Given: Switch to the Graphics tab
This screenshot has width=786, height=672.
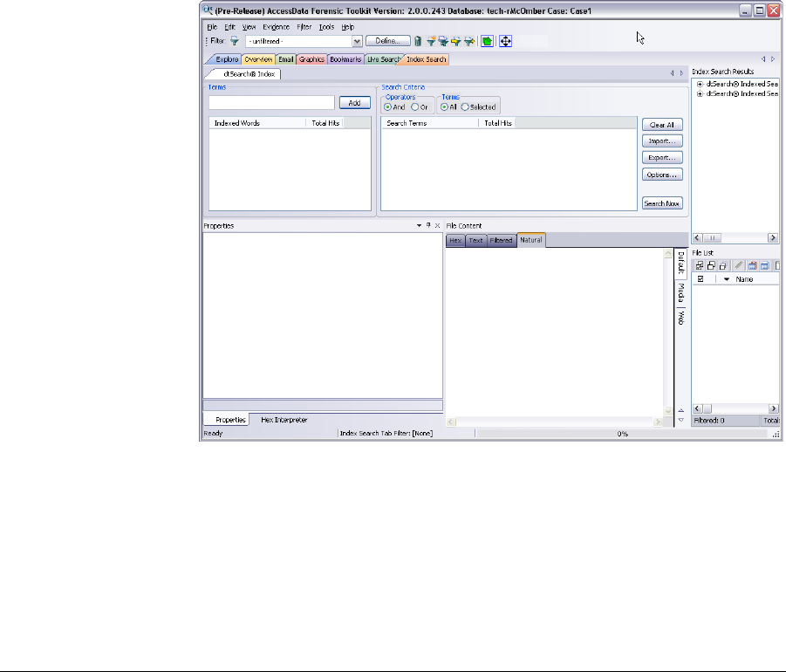Looking at the screenshot, I should click(x=311, y=59).
